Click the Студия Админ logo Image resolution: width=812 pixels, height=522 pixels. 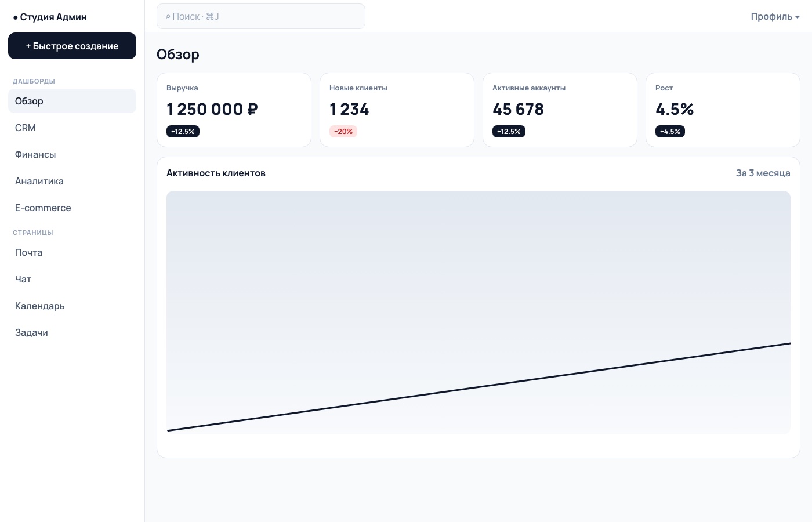tap(50, 17)
